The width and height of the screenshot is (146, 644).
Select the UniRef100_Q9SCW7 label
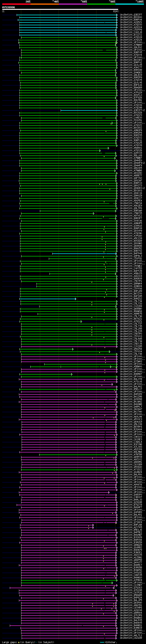click(131, 180)
